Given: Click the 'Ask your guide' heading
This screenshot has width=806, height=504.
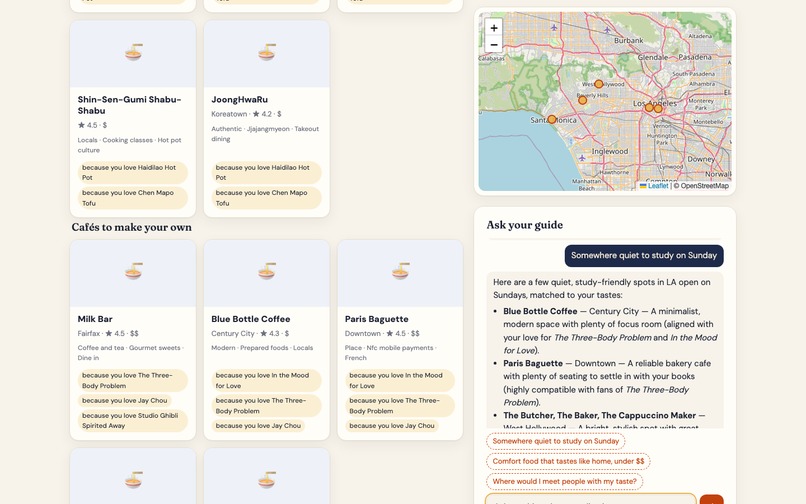Looking at the screenshot, I should (525, 225).
